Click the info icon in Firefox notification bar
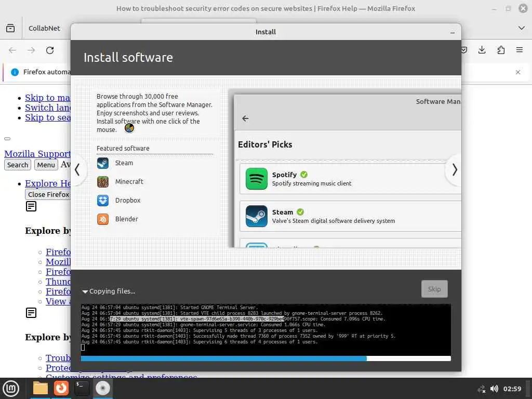This screenshot has height=399, width=532. [x=15, y=72]
